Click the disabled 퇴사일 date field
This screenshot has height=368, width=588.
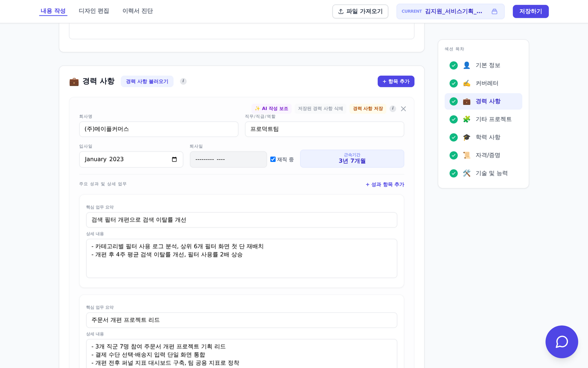[228, 159]
